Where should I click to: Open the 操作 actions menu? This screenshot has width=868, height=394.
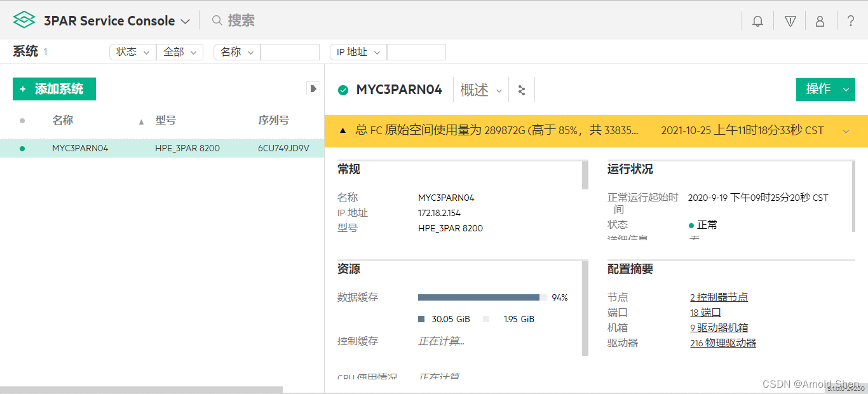[825, 90]
